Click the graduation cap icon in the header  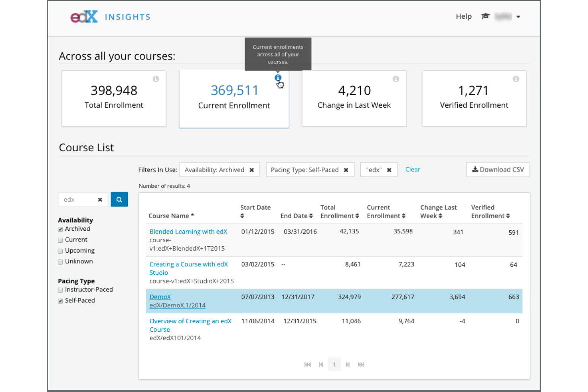485,16
